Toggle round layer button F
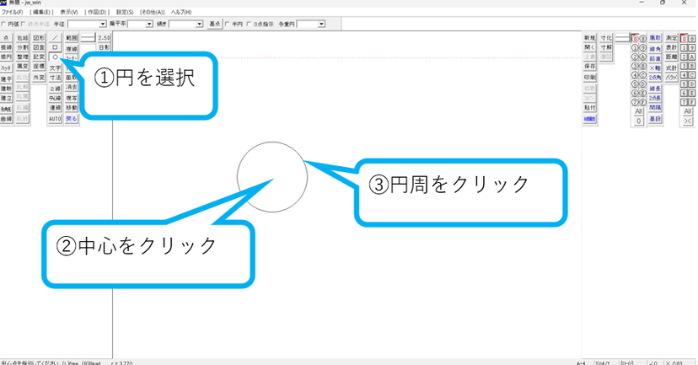This screenshot has width=698, height=365. (643, 102)
